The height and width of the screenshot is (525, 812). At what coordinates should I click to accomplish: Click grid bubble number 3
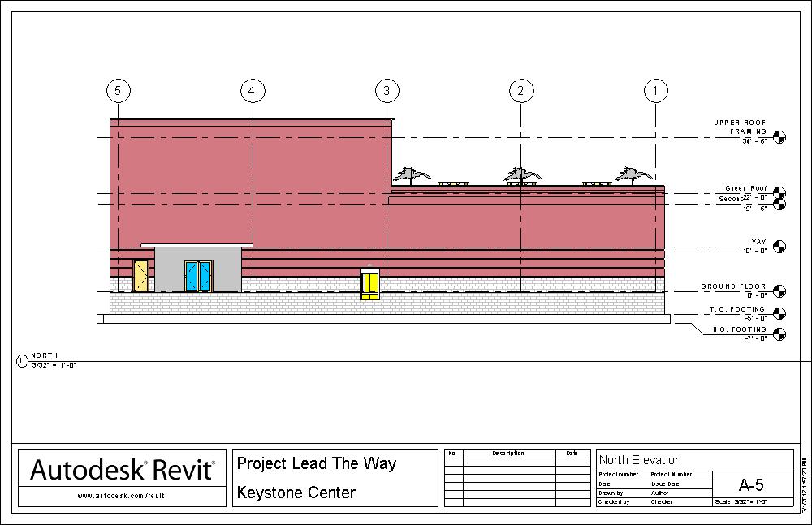[387, 91]
